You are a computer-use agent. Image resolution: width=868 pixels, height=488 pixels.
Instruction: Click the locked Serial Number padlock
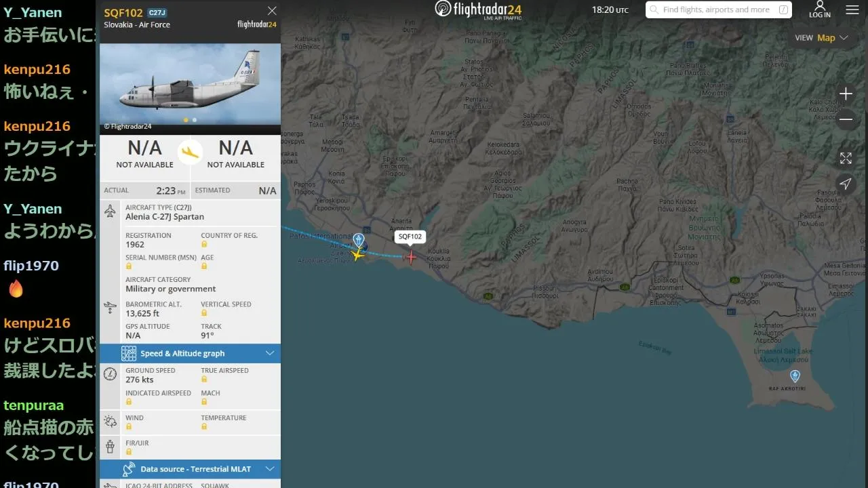coord(129,266)
